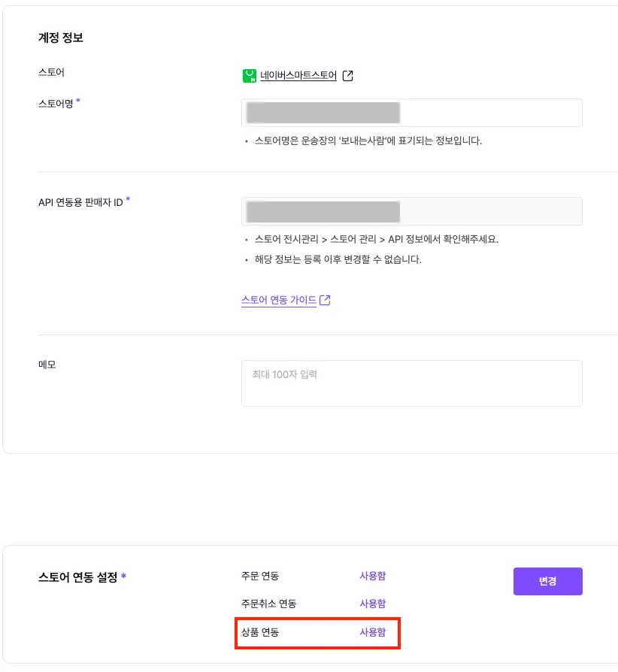This screenshot has width=618, height=672.
Task: Click 사용함 status next to 주문 연동
Action: pyautogui.click(x=373, y=576)
